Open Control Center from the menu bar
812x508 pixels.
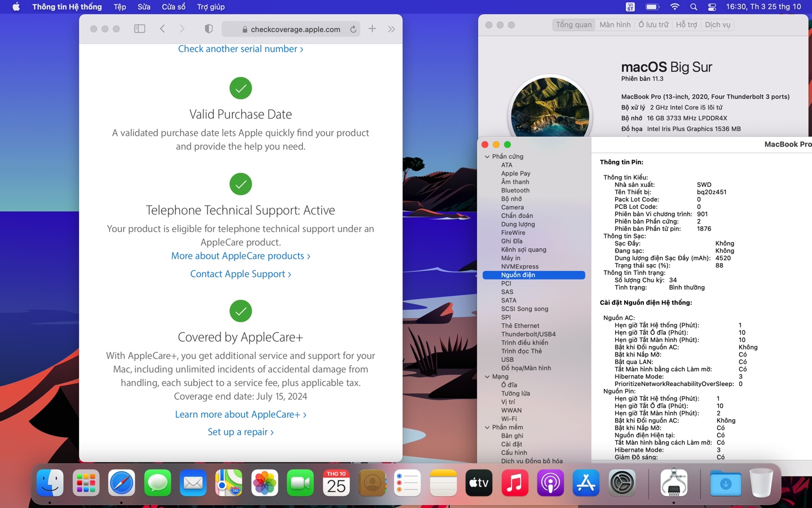click(712, 7)
